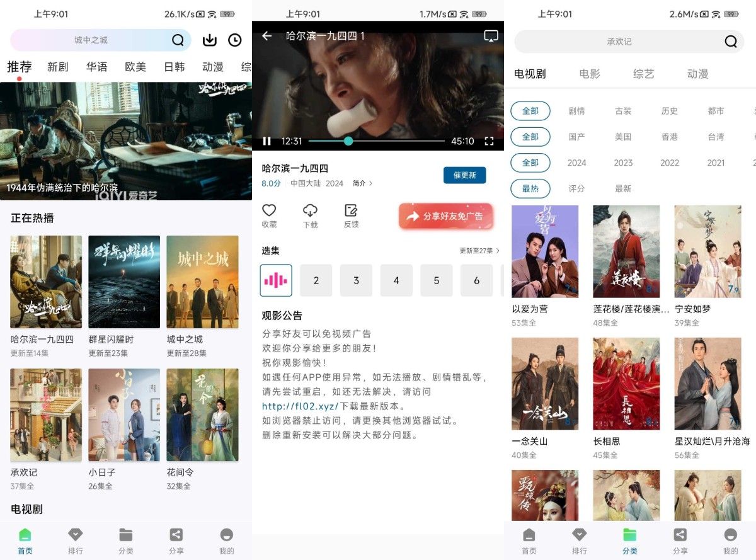Open 以爱为营 poster

(x=545, y=251)
